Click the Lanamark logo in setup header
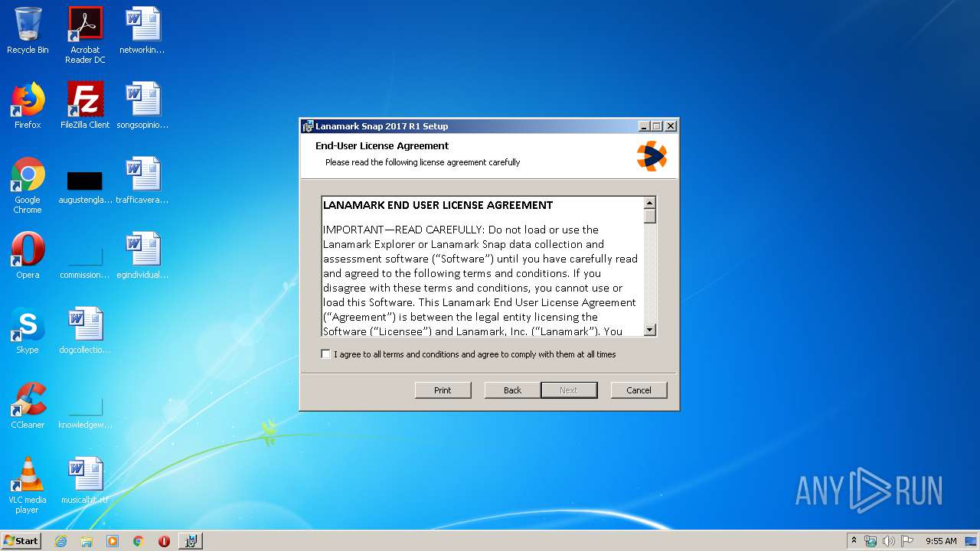This screenshot has width=980, height=551. [x=652, y=155]
